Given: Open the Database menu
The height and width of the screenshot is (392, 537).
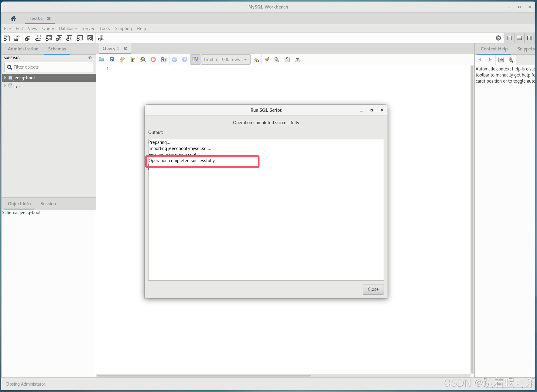Looking at the screenshot, I should (x=68, y=29).
